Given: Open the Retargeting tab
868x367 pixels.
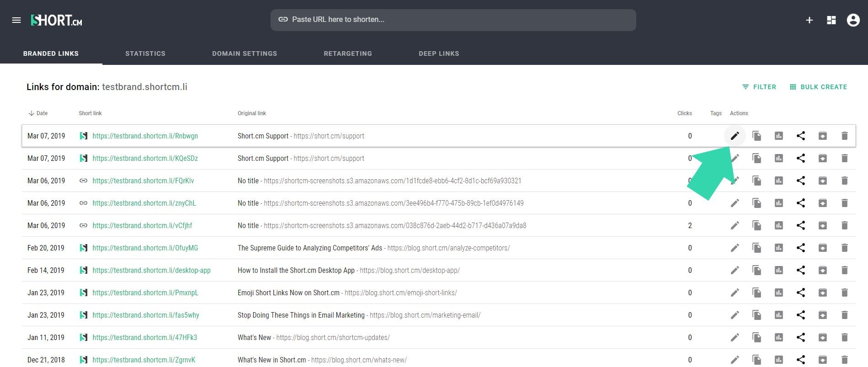Looking at the screenshot, I should point(348,53).
